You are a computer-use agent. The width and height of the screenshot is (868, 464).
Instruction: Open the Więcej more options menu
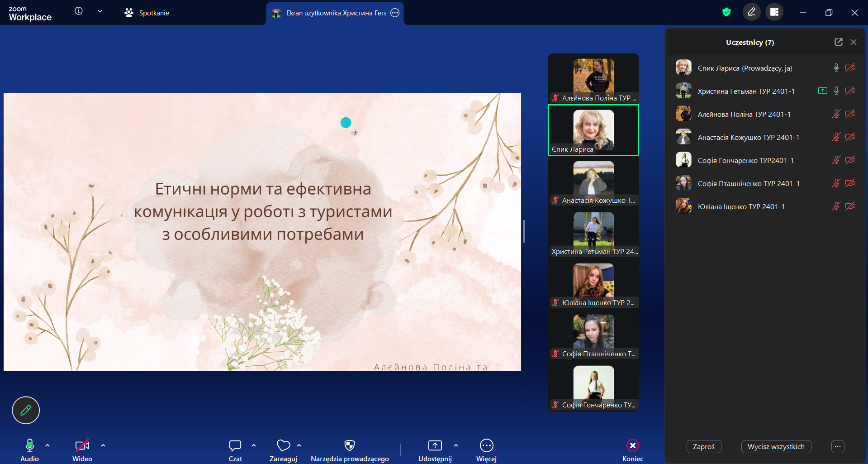[486, 446]
